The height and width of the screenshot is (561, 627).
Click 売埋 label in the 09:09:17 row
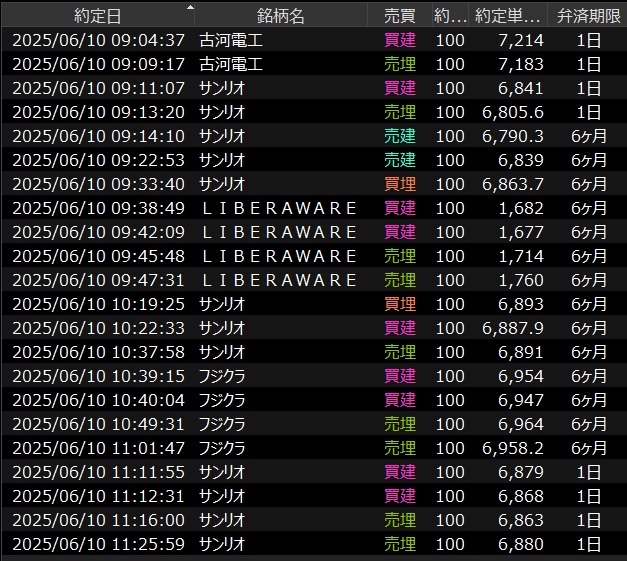click(400, 64)
